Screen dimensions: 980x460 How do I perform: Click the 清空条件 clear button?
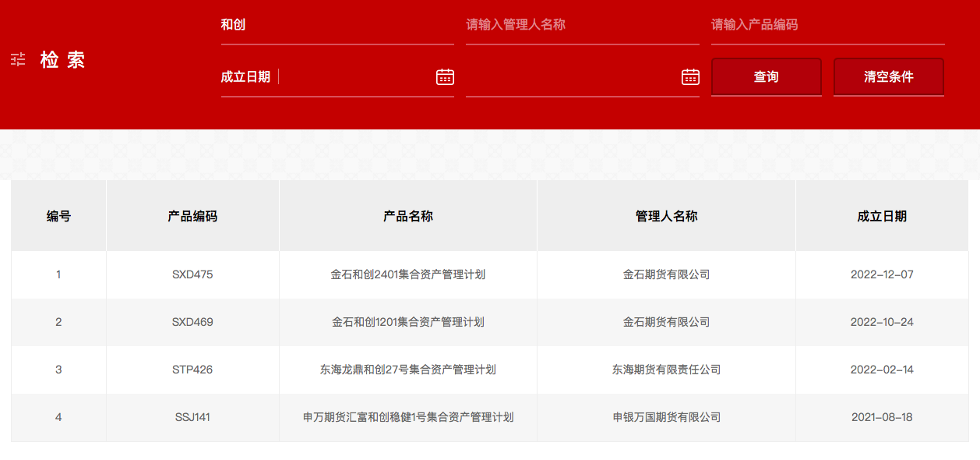pos(889,76)
